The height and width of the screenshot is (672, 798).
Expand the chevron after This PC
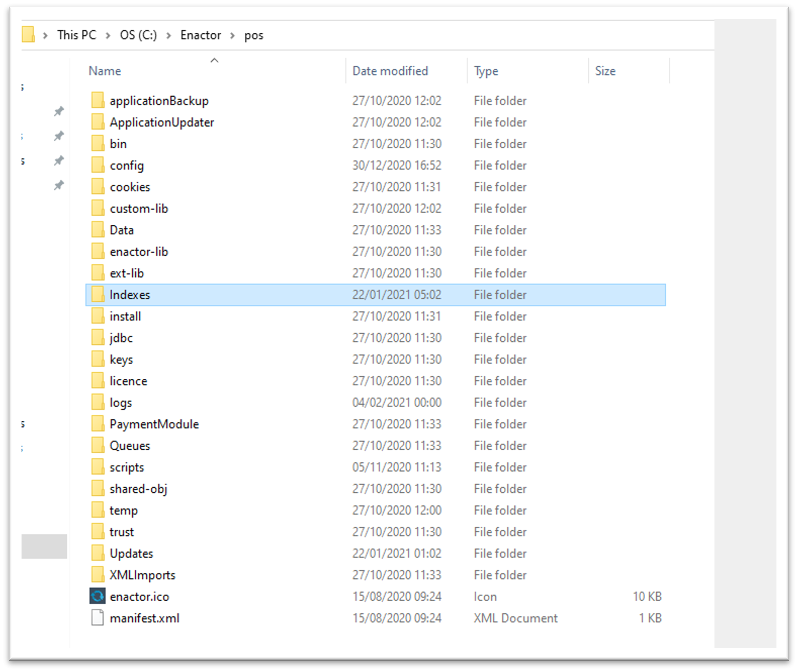point(108,35)
